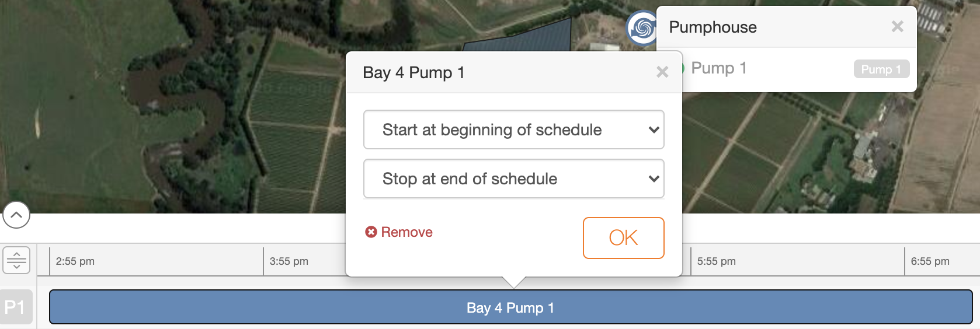Close the Pumphouse popup
This screenshot has height=329, width=980.
(897, 27)
